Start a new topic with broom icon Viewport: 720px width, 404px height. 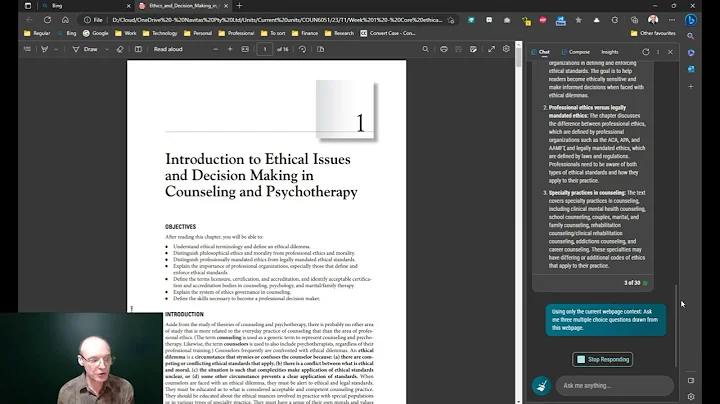tap(541, 386)
